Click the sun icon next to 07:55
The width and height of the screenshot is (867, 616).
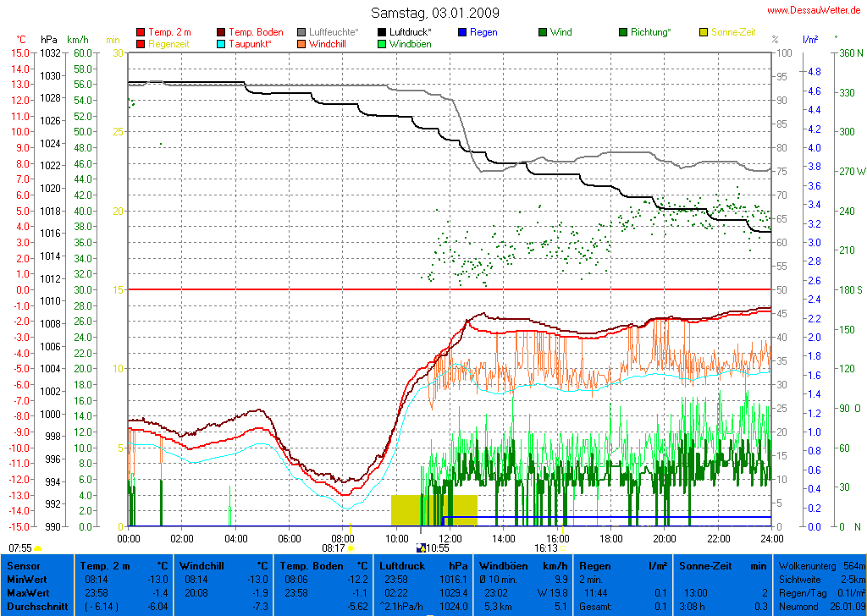[37, 548]
